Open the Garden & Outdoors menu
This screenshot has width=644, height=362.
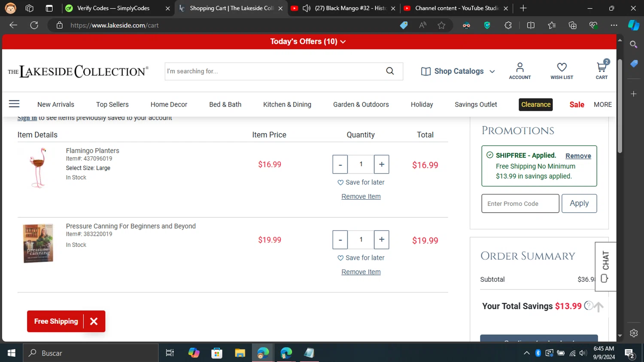coord(361,104)
